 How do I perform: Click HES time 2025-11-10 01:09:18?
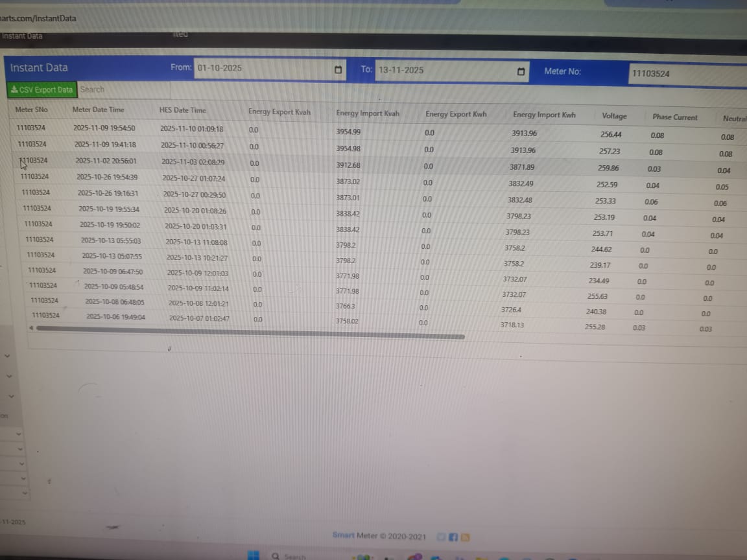(191, 129)
